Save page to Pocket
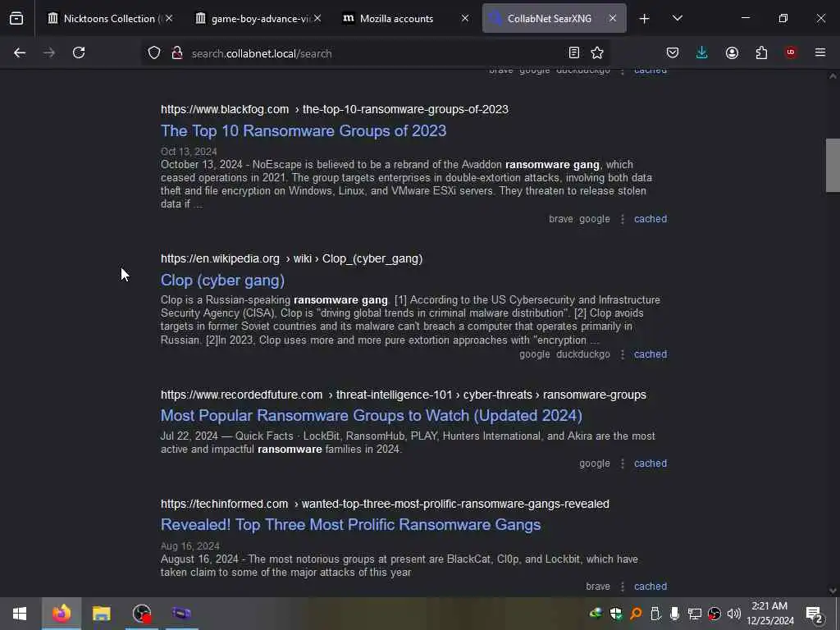Screen dimensions: 840x630 (673, 53)
